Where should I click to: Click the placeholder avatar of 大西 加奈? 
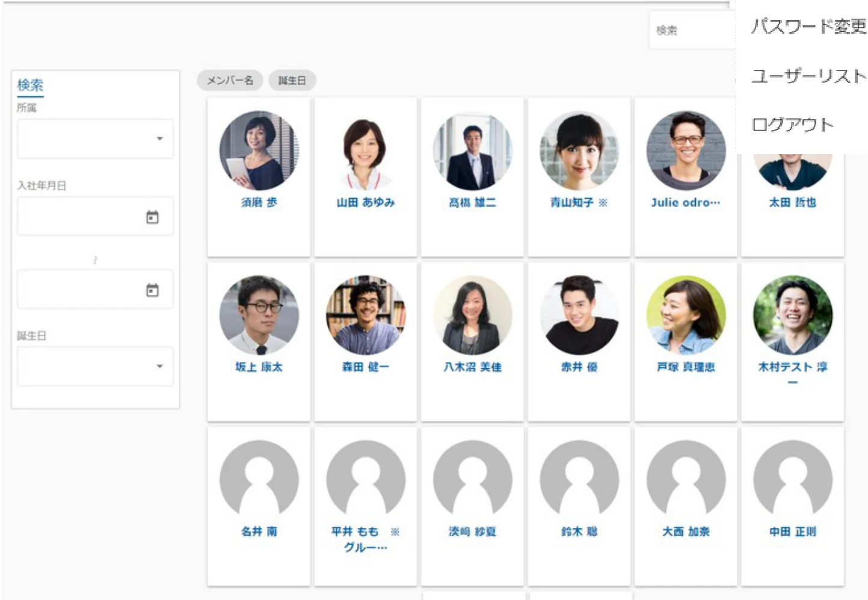[686, 480]
